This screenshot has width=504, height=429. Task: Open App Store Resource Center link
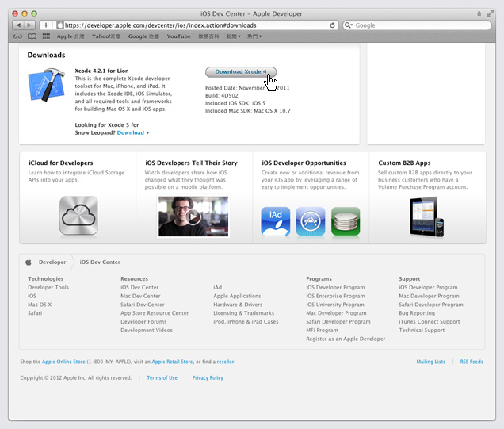(x=155, y=313)
